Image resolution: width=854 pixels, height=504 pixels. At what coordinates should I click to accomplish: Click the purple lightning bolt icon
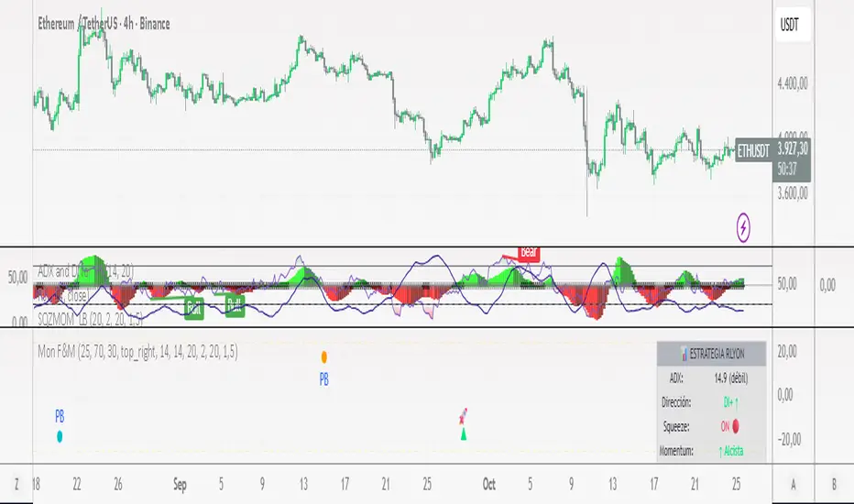point(743,227)
